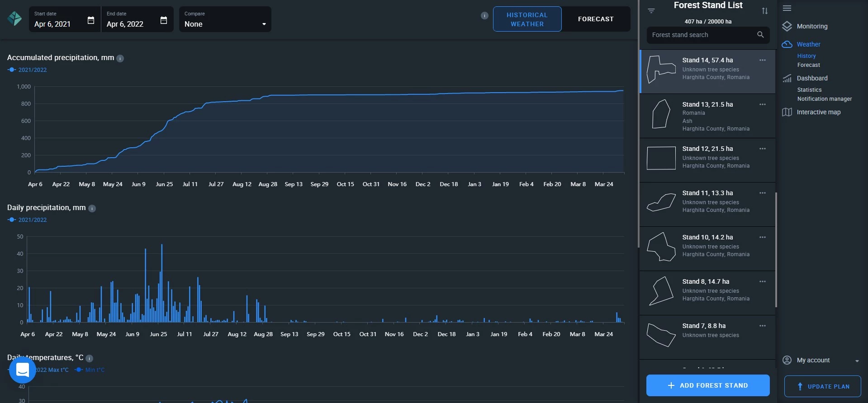Click the Forest stand search field
This screenshot has width=868, height=403.
click(x=701, y=35)
